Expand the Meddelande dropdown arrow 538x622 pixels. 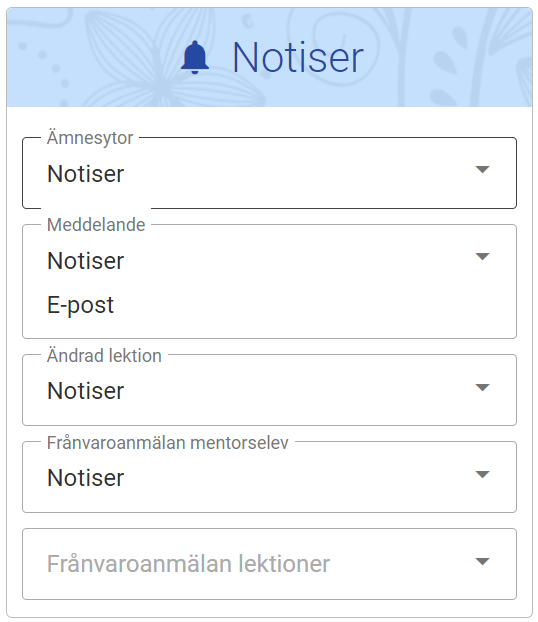tap(482, 256)
